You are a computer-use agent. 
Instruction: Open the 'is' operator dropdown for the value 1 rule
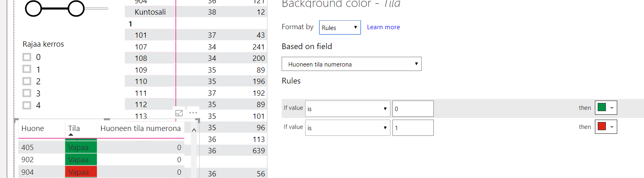pos(347,128)
